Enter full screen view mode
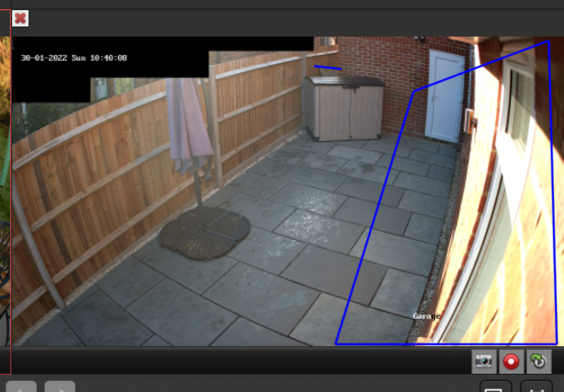This screenshot has width=564, height=392. pos(536,387)
